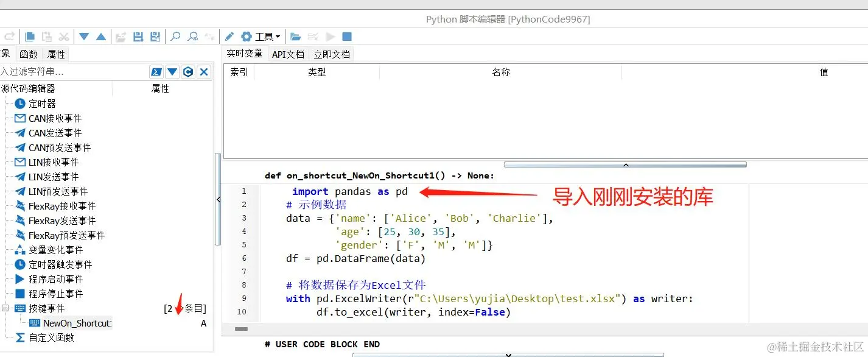Click the sigma icon beside 自定义函数
This screenshot has height=357, width=868.
20,338
